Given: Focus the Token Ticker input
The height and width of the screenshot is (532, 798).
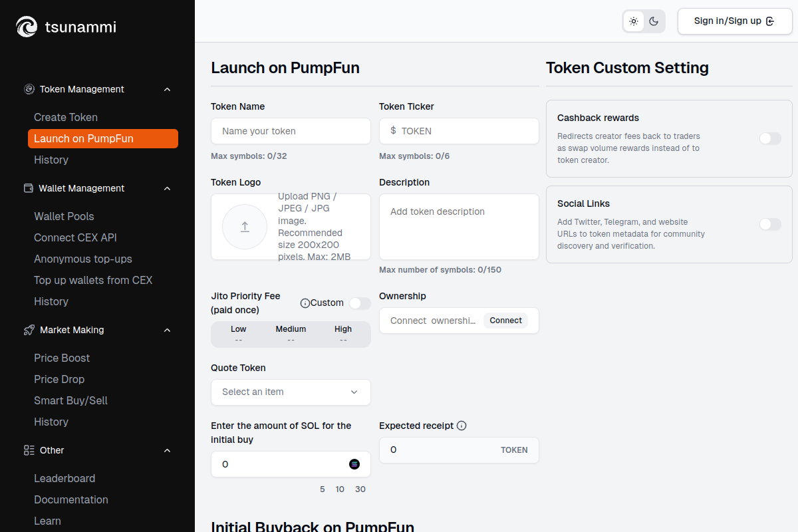Looking at the screenshot, I should pyautogui.click(x=459, y=131).
